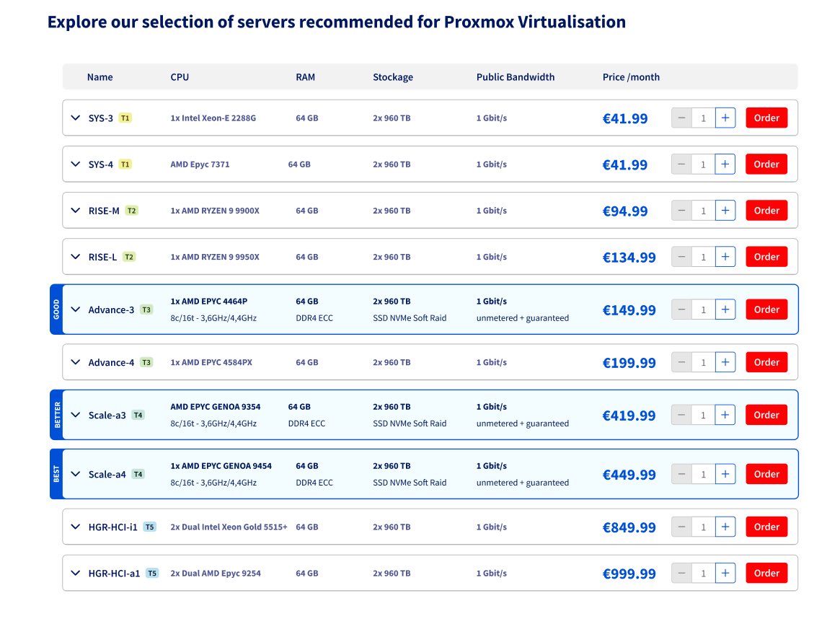Click the T2 badge beside RISE-M
Viewport: 840px width, 619px height.
pos(131,211)
